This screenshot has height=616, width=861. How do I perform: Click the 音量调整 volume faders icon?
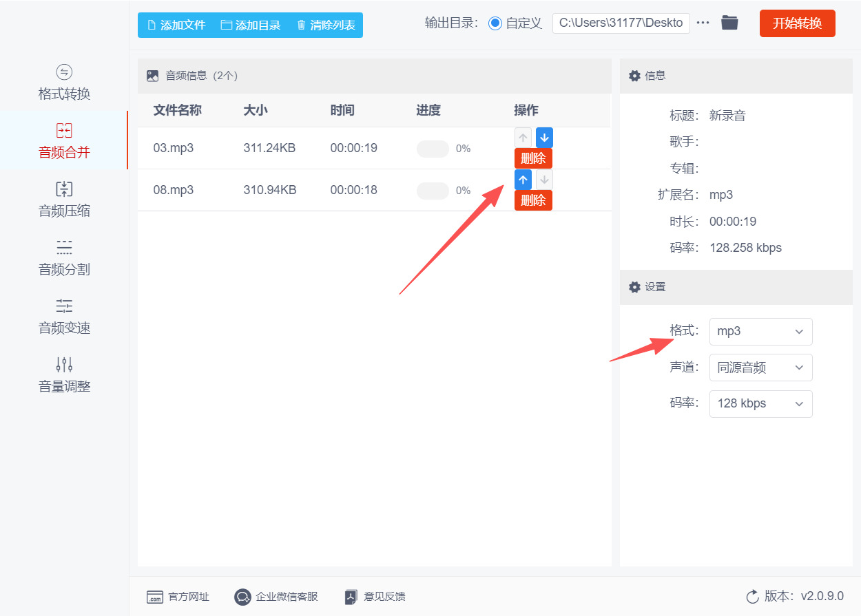point(64,365)
